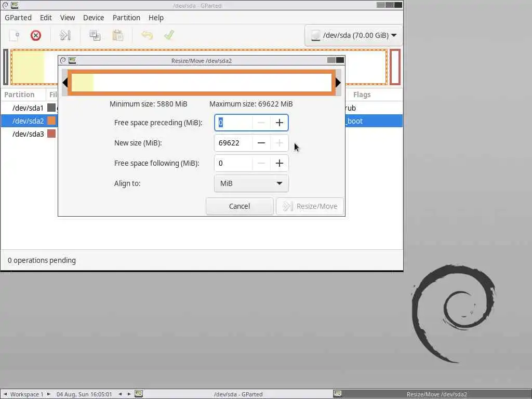Click the small red partition block in disk map

pyautogui.click(x=395, y=67)
